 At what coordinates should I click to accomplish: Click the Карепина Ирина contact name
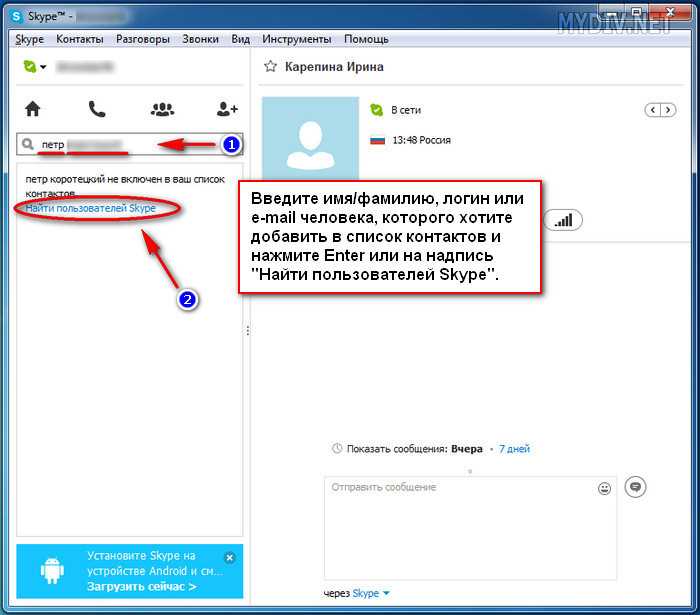[x=334, y=67]
